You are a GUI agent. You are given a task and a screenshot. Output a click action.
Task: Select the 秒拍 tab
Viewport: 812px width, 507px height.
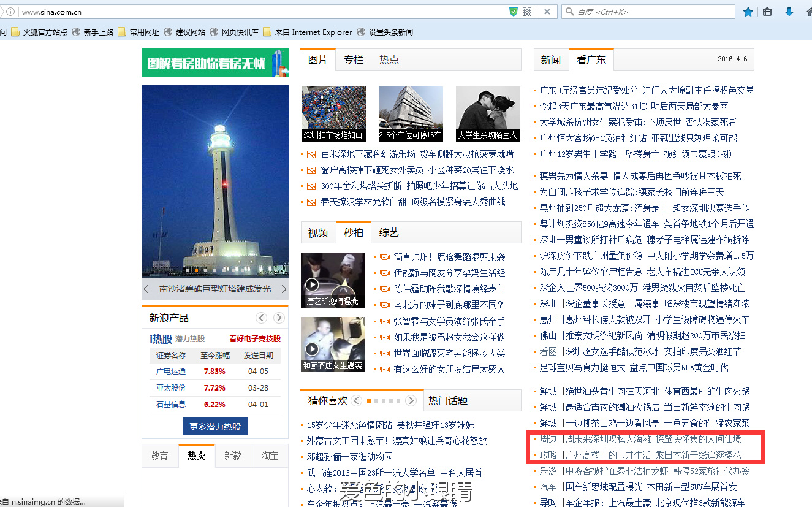click(354, 233)
